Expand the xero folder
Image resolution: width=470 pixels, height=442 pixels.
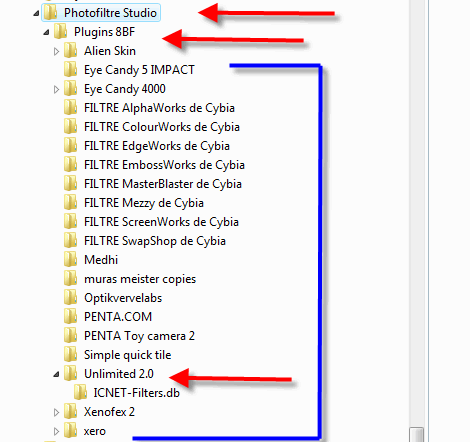click(56, 431)
